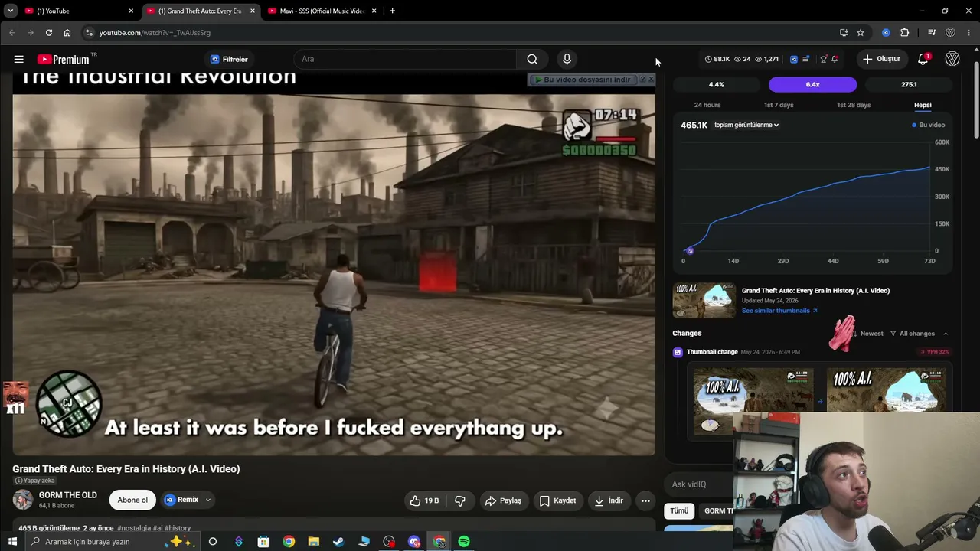This screenshot has height=551, width=980.
Task: Open a new browser tab
Action: [392, 11]
